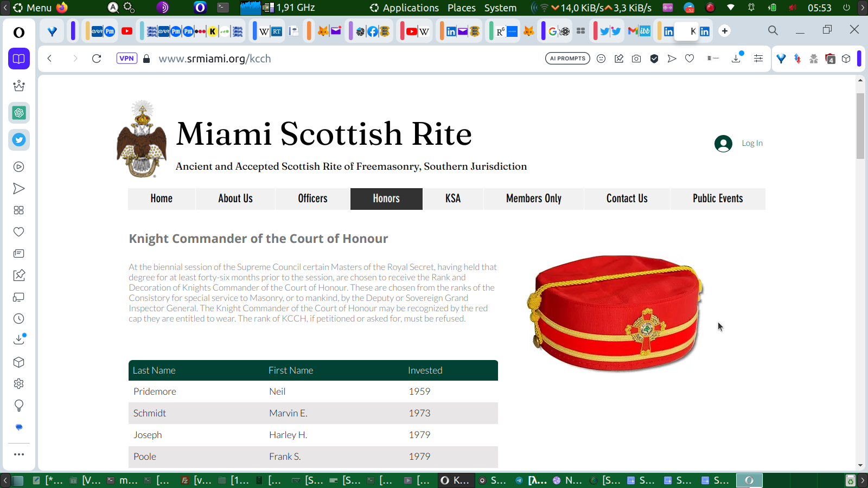Click the Log In link
This screenshot has height=488, width=868.
coord(752,143)
